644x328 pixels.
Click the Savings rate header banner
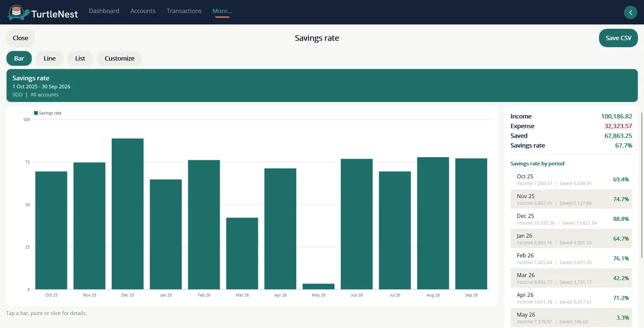(x=322, y=85)
